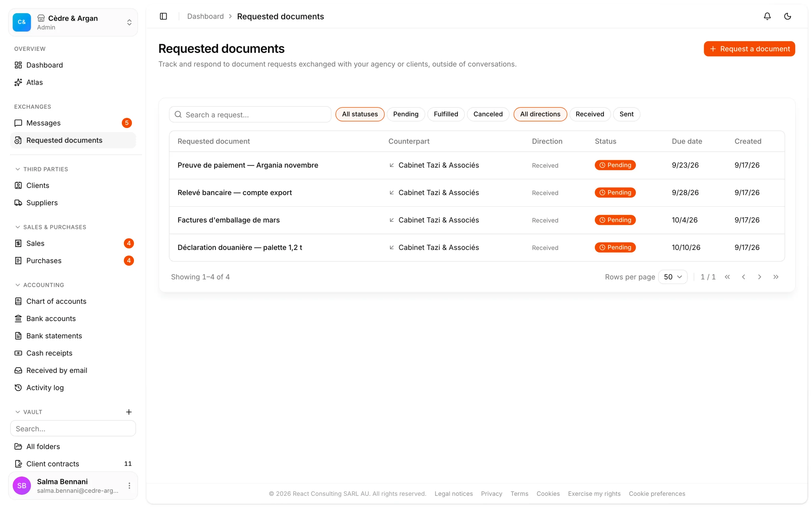Open the Rows per page dropdown
Image resolution: width=812 pixels, height=508 pixels.
coord(673,277)
